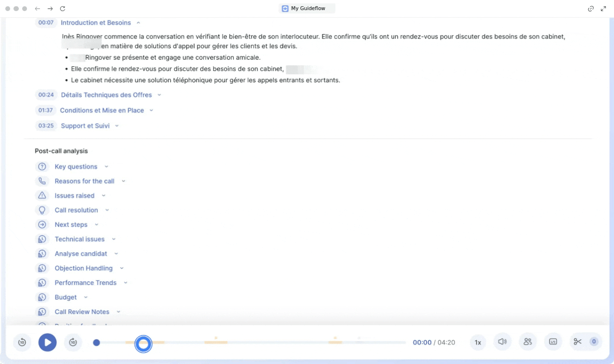Screen dimensions: 614x364
Task: Expand the Key questions section
Action: point(76,167)
